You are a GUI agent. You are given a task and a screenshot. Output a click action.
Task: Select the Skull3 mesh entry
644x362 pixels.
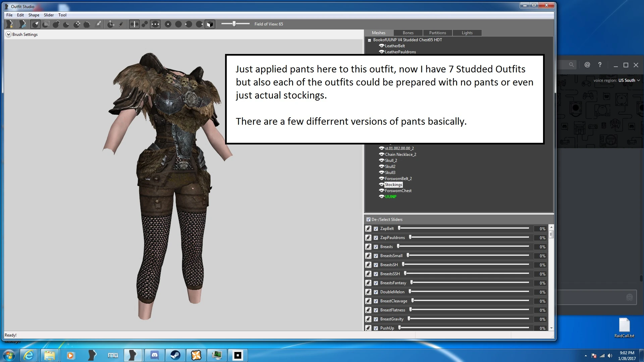point(390,173)
